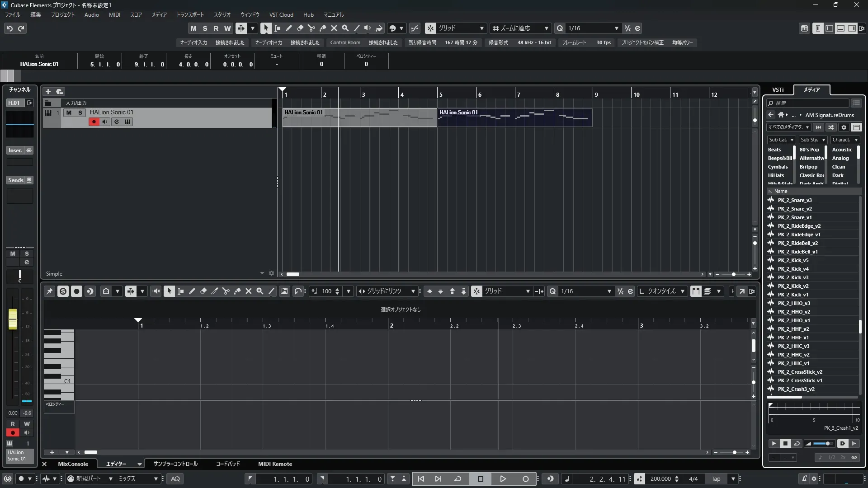
Task: Open the snap type グリッド dropdown in main toolbar
Action: [x=461, y=28]
